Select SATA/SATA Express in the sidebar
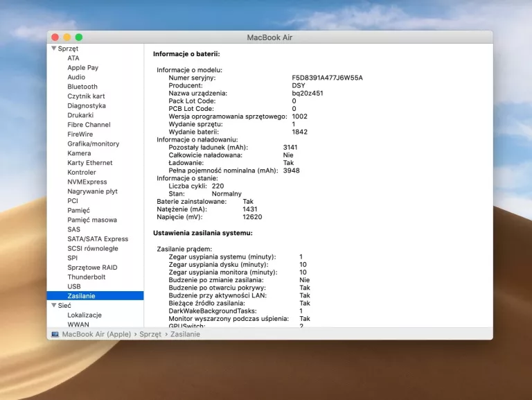Viewport: 532px width, 400px height. 98,238
